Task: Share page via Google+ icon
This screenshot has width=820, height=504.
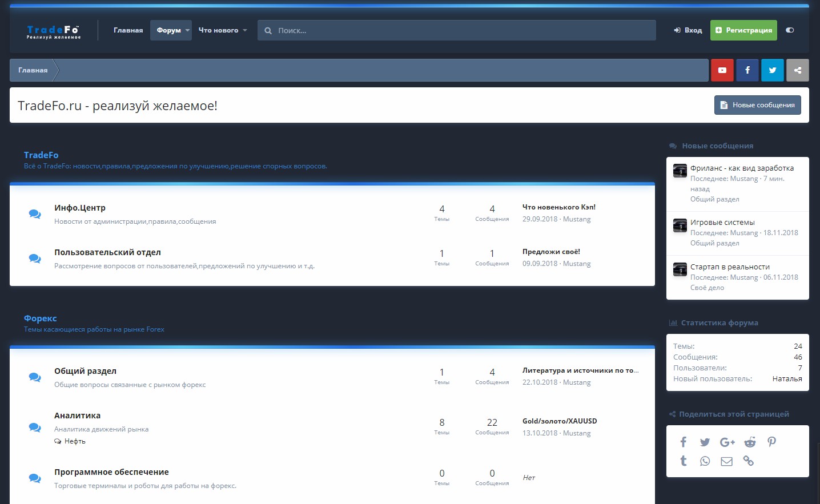Action: 727,442
